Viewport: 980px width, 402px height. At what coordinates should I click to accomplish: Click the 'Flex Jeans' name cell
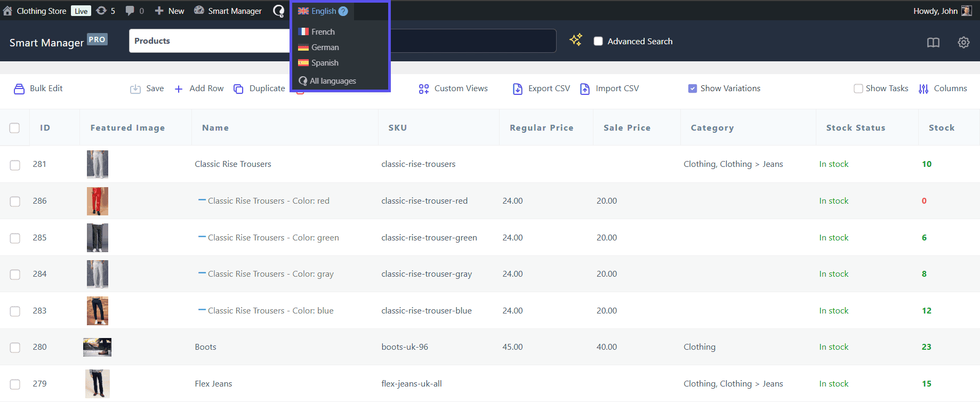point(213,384)
